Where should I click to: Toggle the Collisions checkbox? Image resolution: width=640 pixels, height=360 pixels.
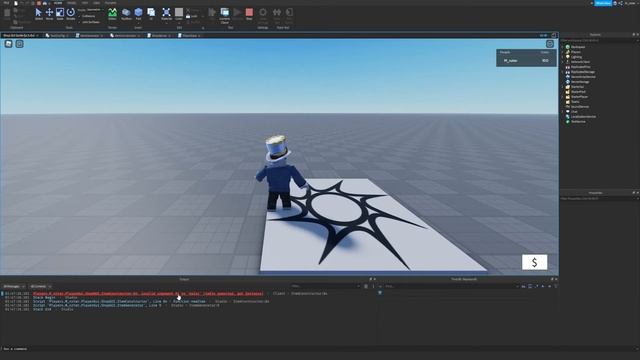[x=87, y=16]
